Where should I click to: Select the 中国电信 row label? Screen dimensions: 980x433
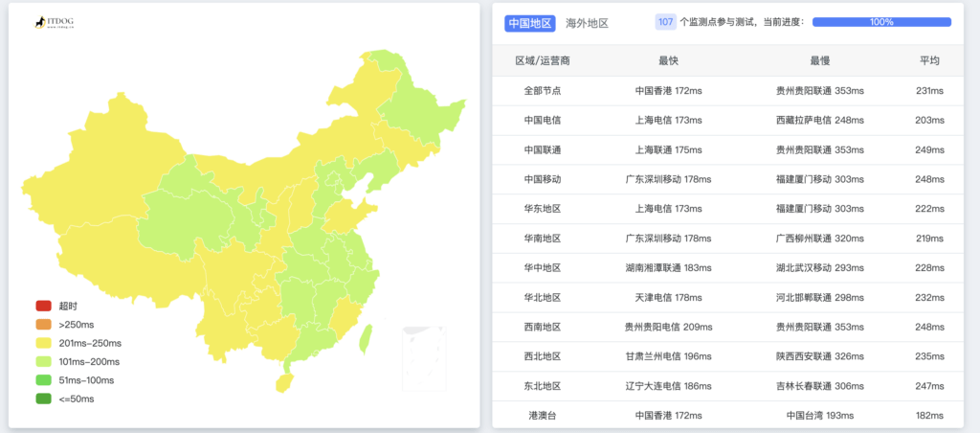pyautogui.click(x=543, y=120)
